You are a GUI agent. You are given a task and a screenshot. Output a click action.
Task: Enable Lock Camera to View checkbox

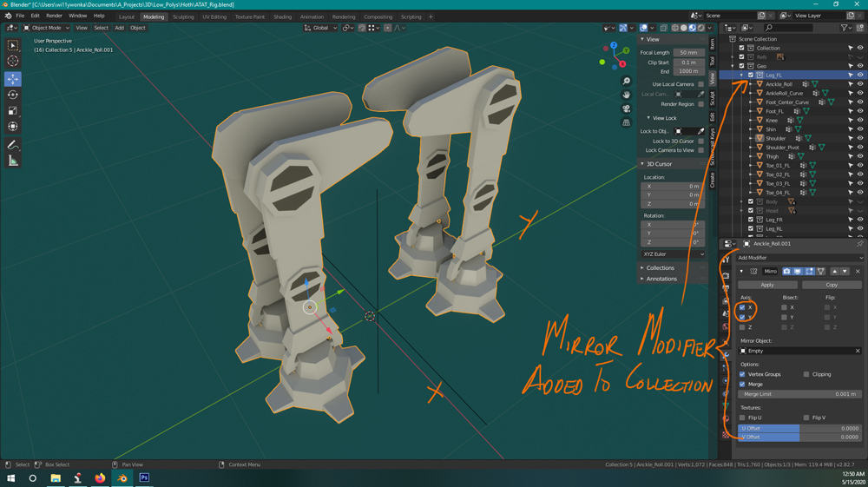coord(700,150)
